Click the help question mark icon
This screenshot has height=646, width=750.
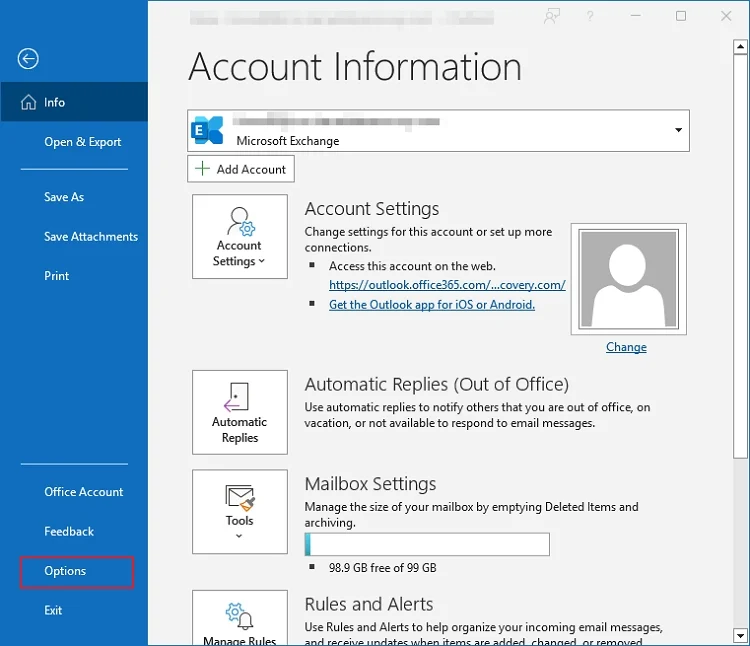tap(590, 16)
